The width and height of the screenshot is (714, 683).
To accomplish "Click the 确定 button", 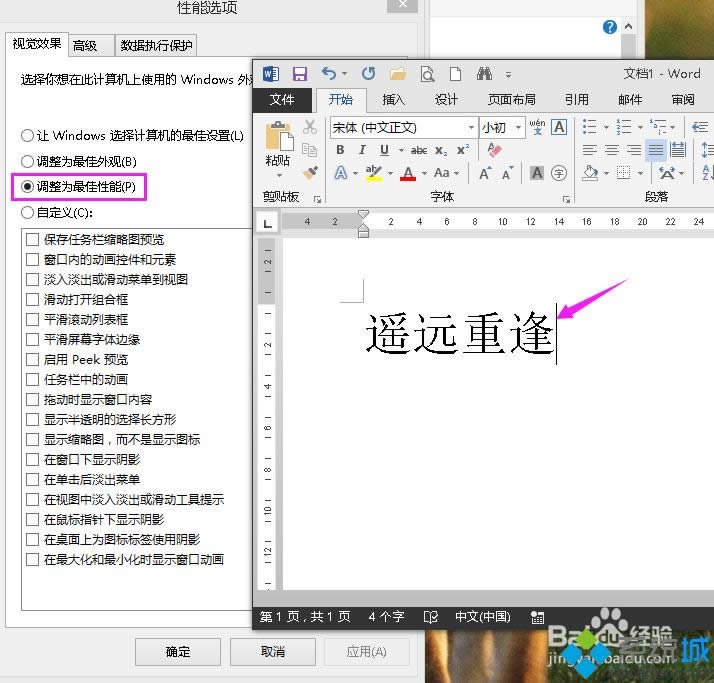I will pos(178,651).
